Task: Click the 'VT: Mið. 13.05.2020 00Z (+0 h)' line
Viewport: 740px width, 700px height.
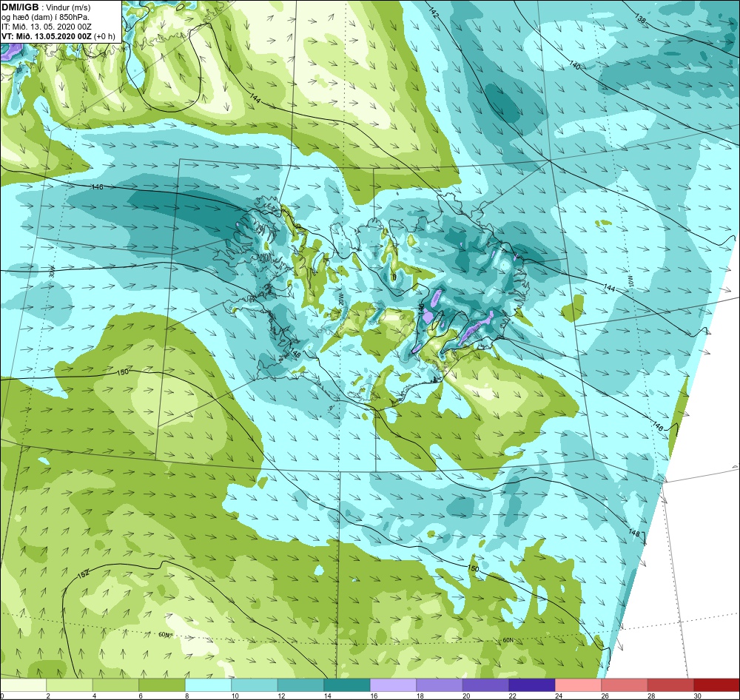Action: click(58, 36)
